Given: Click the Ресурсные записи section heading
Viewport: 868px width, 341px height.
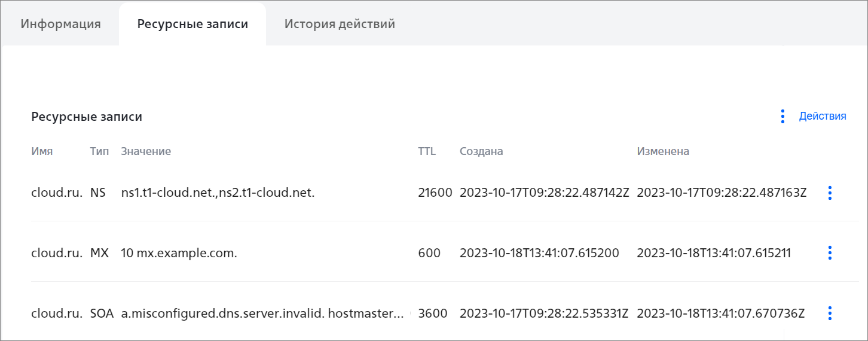Looking at the screenshot, I should pyautogui.click(x=87, y=117).
